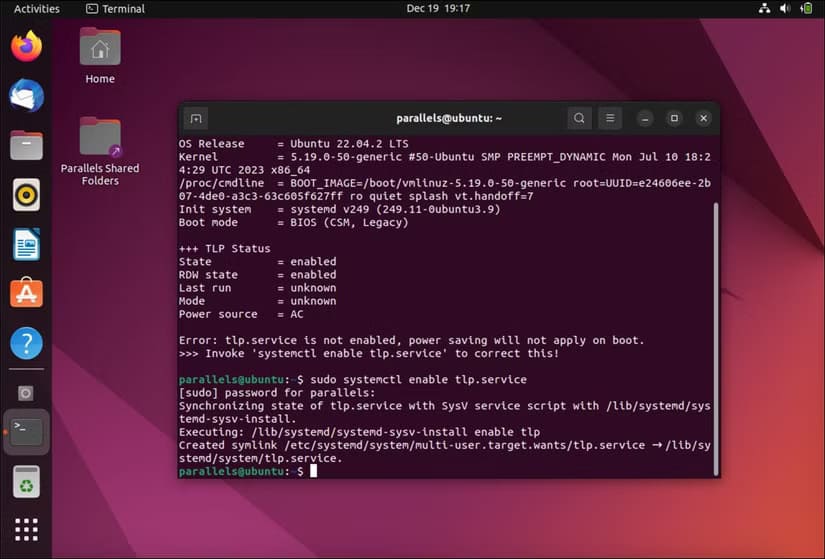
Task: Show the applications grid
Action: (26, 530)
